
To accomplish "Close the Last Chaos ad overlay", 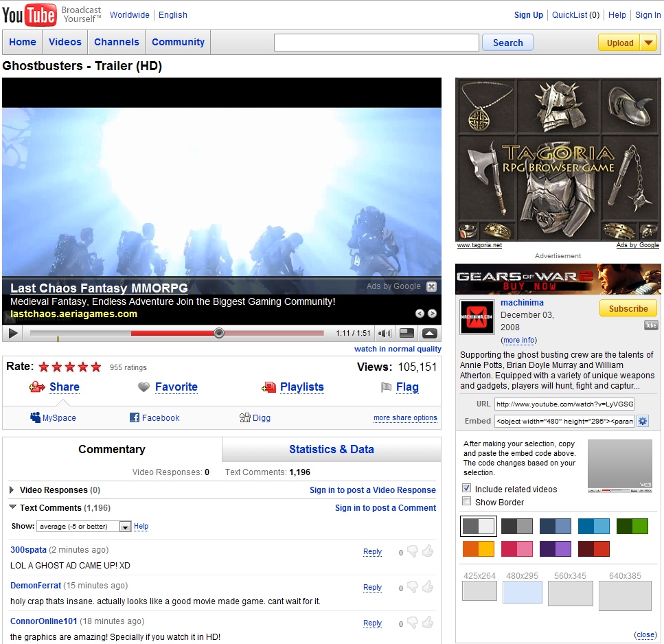I will point(431,286).
